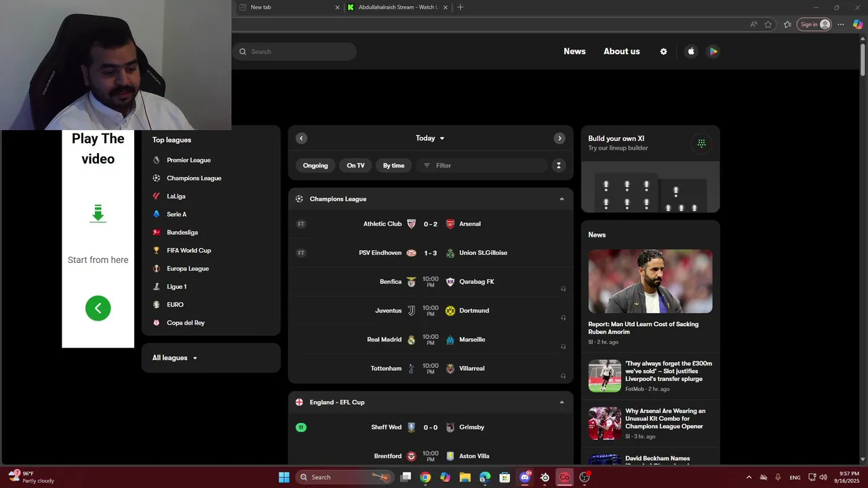
Task: Open the taskbar weather widget
Action: tap(31, 477)
